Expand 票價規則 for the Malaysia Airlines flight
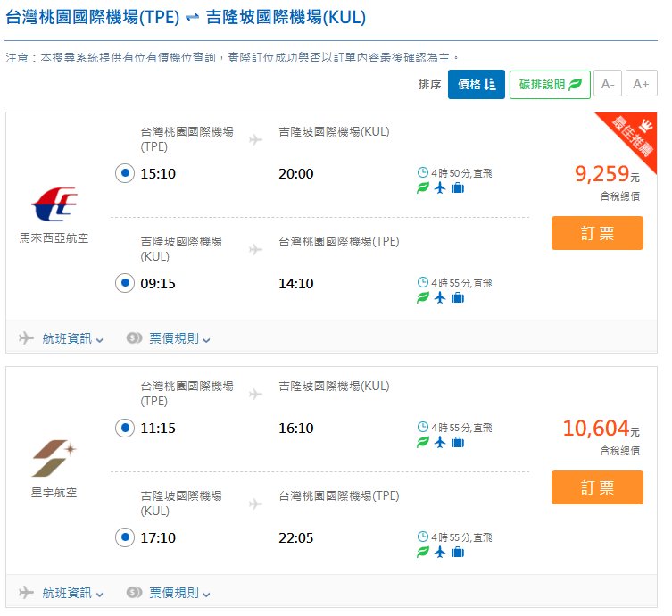Viewport: 672px width, 616px height. [x=170, y=338]
